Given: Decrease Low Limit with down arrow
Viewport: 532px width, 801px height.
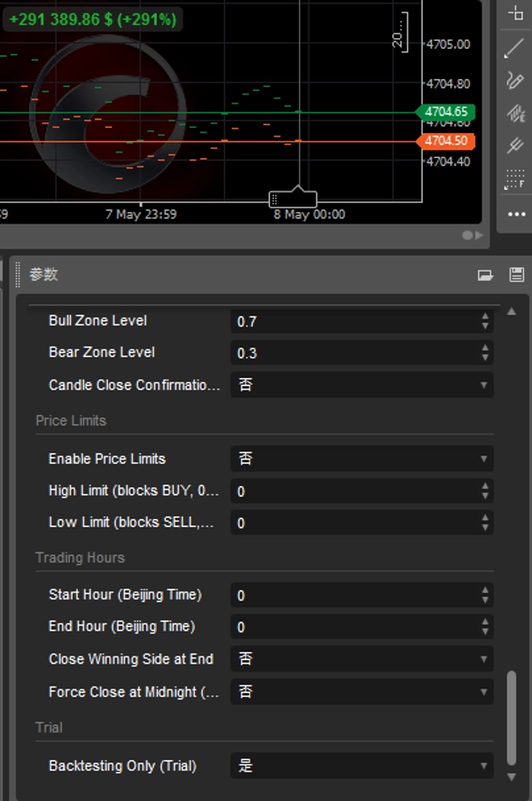Looking at the screenshot, I should coord(485,528).
